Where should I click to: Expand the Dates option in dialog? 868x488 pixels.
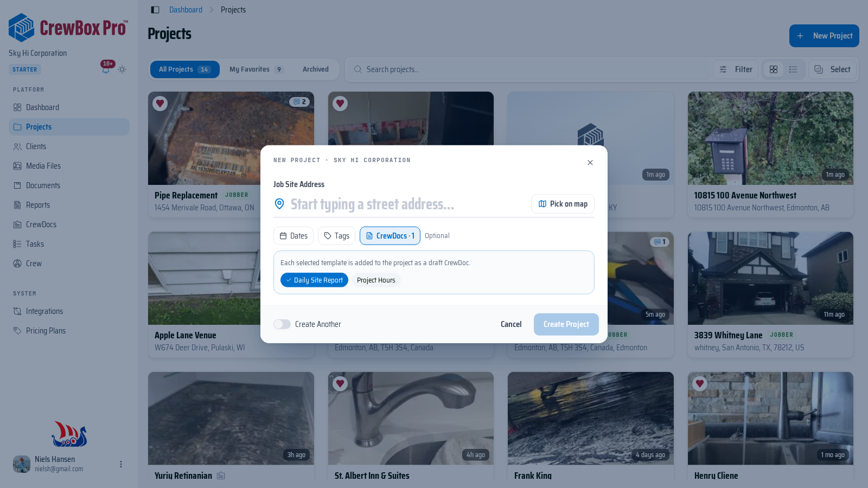point(293,236)
